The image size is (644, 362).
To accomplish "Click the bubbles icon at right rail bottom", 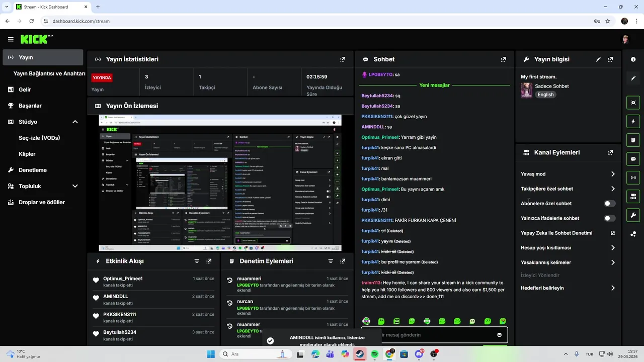I will point(633,234).
